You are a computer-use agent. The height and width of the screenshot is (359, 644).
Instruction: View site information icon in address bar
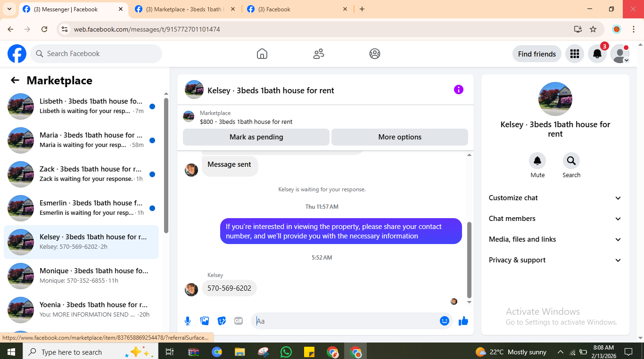[65, 29]
